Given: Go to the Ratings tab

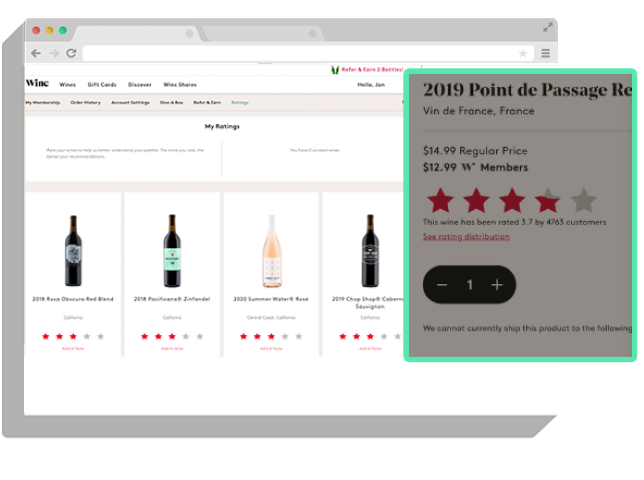Looking at the screenshot, I should coord(240,102).
